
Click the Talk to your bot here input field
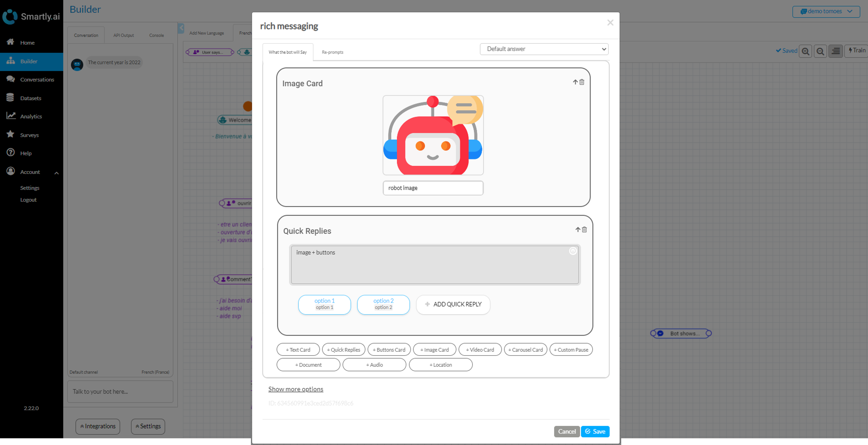point(120,391)
